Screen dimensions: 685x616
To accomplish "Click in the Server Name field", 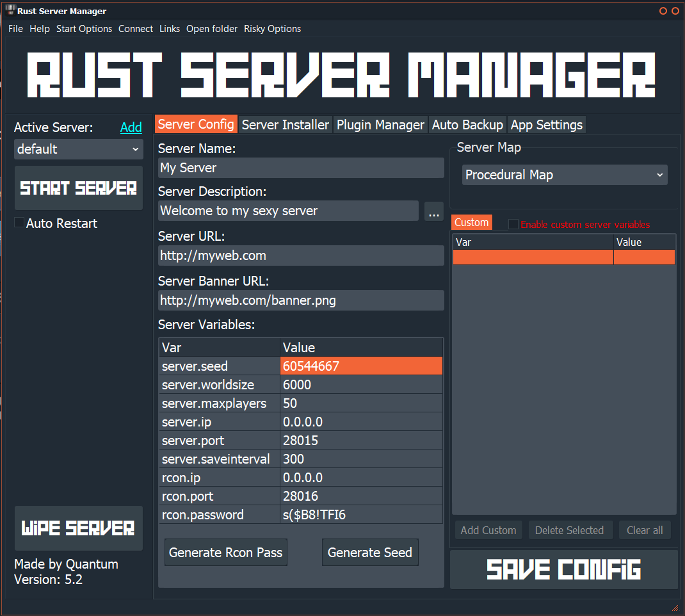I will pyautogui.click(x=301, y=168).
